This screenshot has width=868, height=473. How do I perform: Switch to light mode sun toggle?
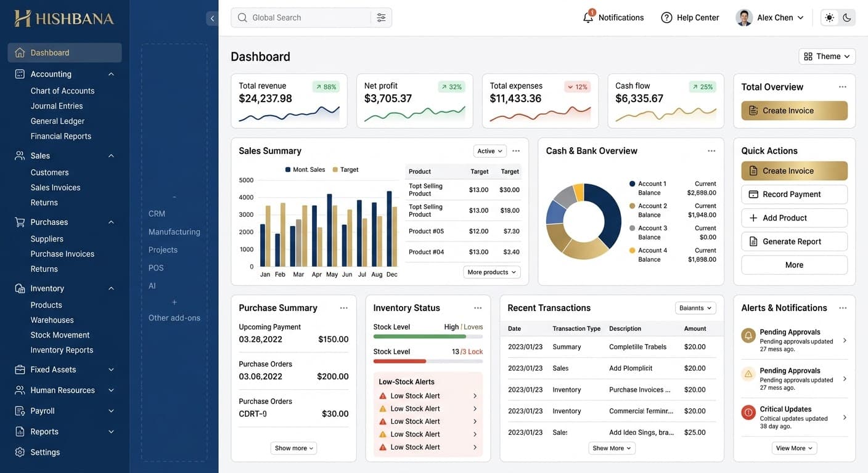(830, 18)
